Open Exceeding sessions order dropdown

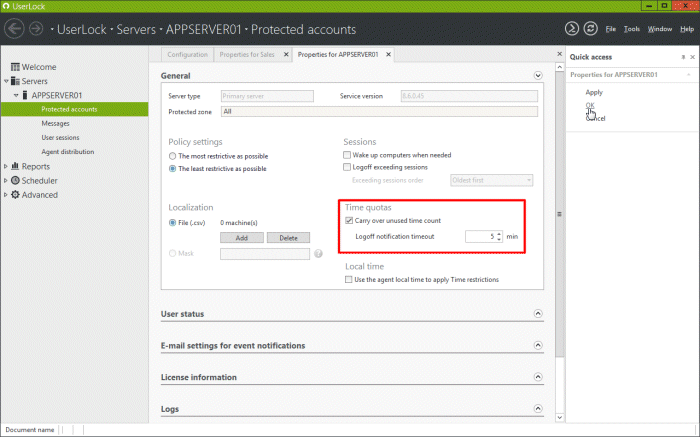point(491,180)
